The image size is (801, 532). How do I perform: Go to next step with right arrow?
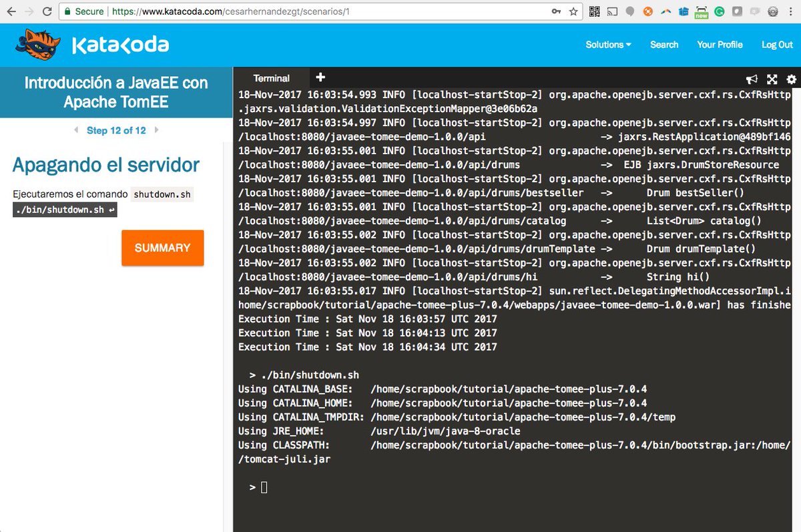(x=157, y=130)
